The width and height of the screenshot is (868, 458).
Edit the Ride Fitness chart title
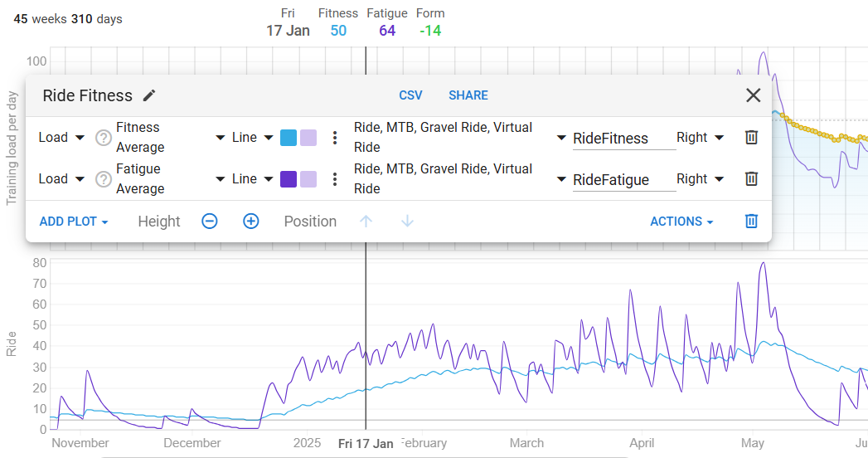[x=149, y=95]
